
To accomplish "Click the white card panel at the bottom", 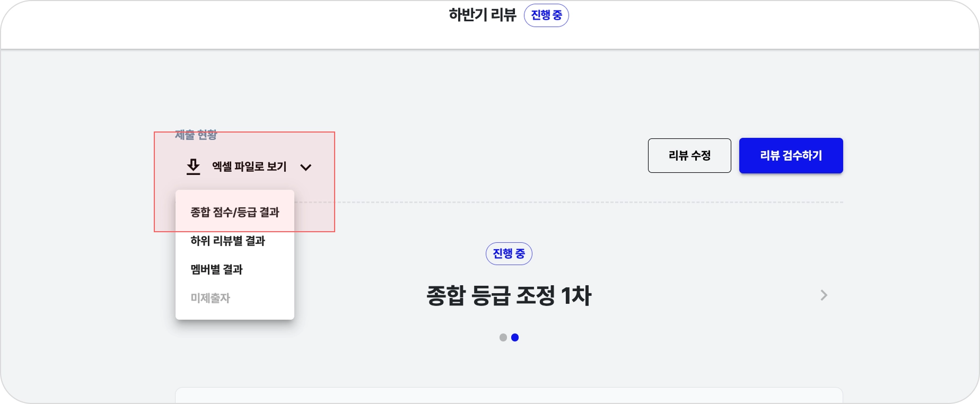I will (x=509, y=396).
